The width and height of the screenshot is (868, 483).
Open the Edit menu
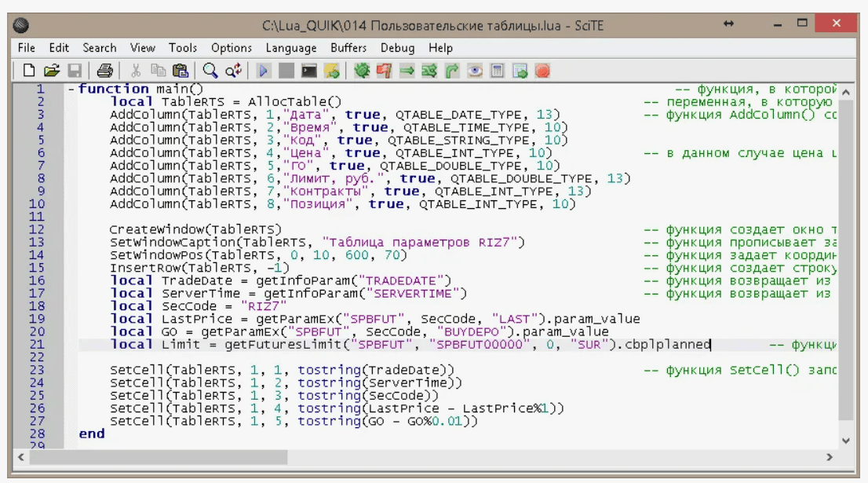[x=59, y=48]
